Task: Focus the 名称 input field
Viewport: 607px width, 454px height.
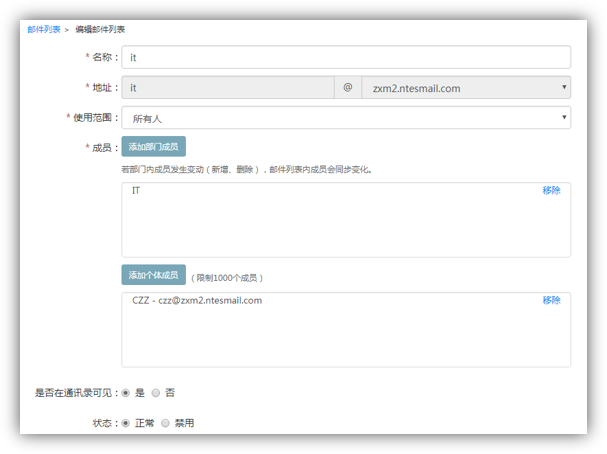Action: point(345,57)
